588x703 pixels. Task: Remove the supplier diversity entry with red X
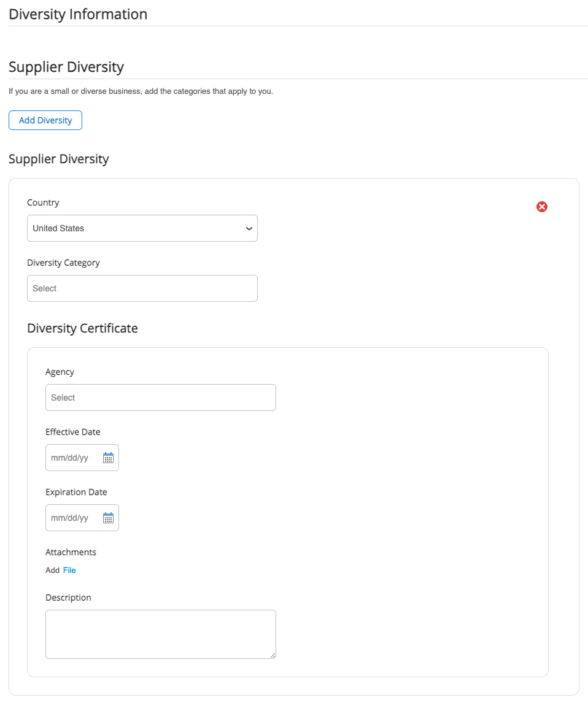pos(542,207)
